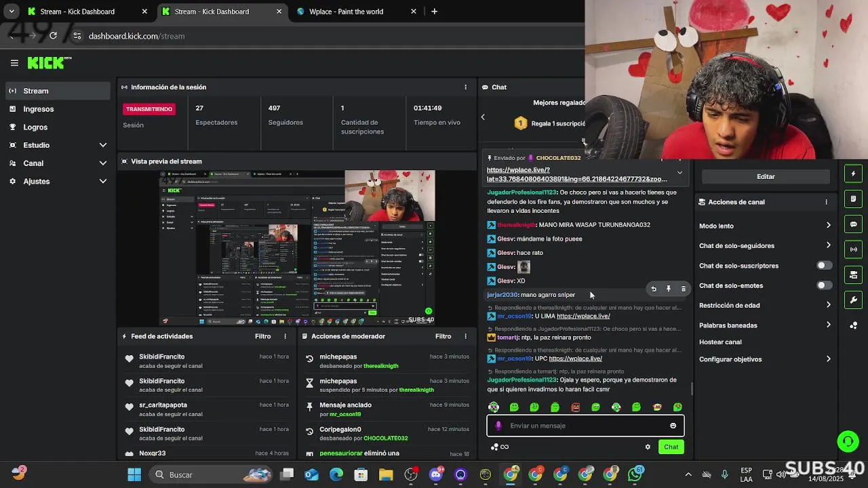Expand the Restricción de edad options

coord(765,305)
